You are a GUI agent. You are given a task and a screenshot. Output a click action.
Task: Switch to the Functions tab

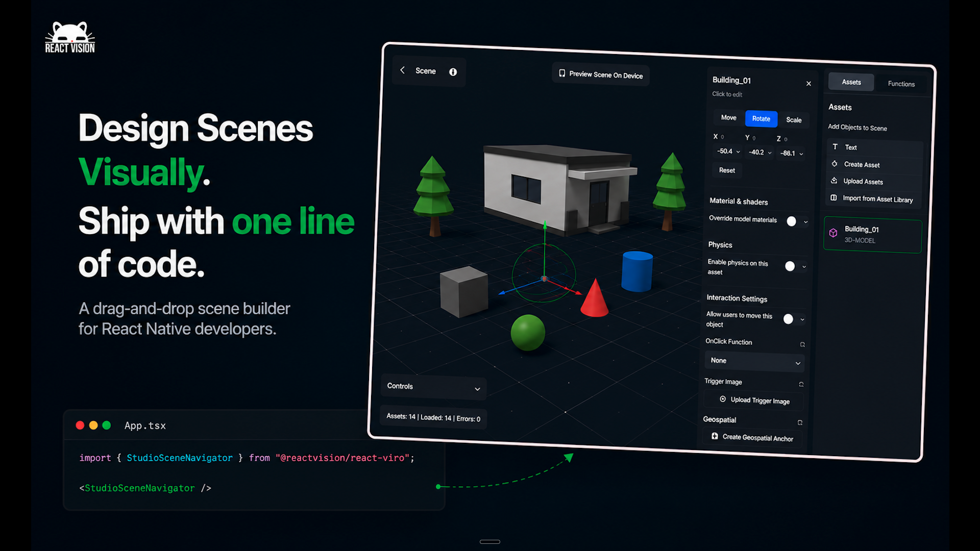[x=901, y=84]
